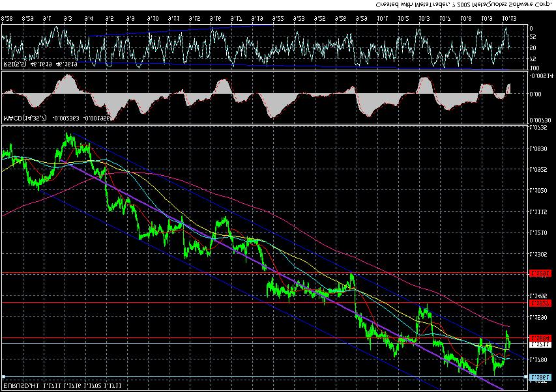Click the red 1.1522 price tag
The width and height of the screenshot is (556, 392).
[x=540, y=303]
